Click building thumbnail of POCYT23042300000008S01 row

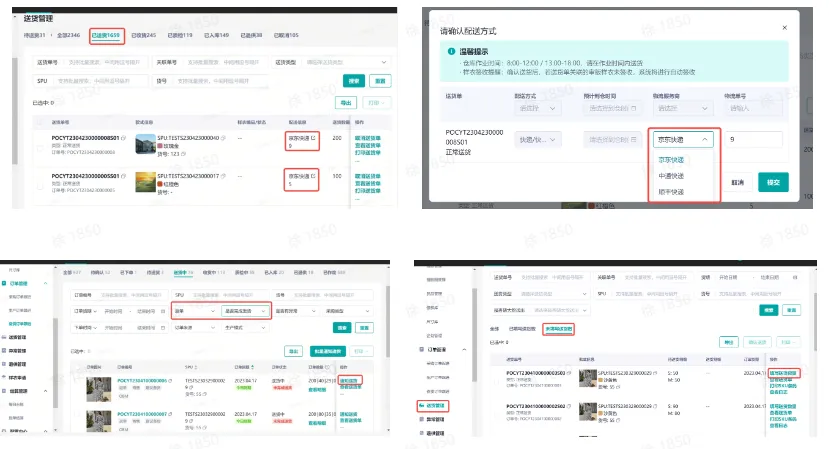point(145,144)
